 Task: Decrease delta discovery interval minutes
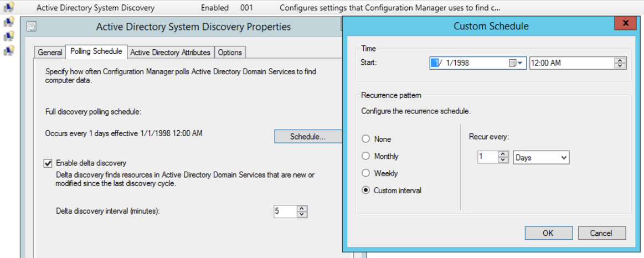coord(302,214)
